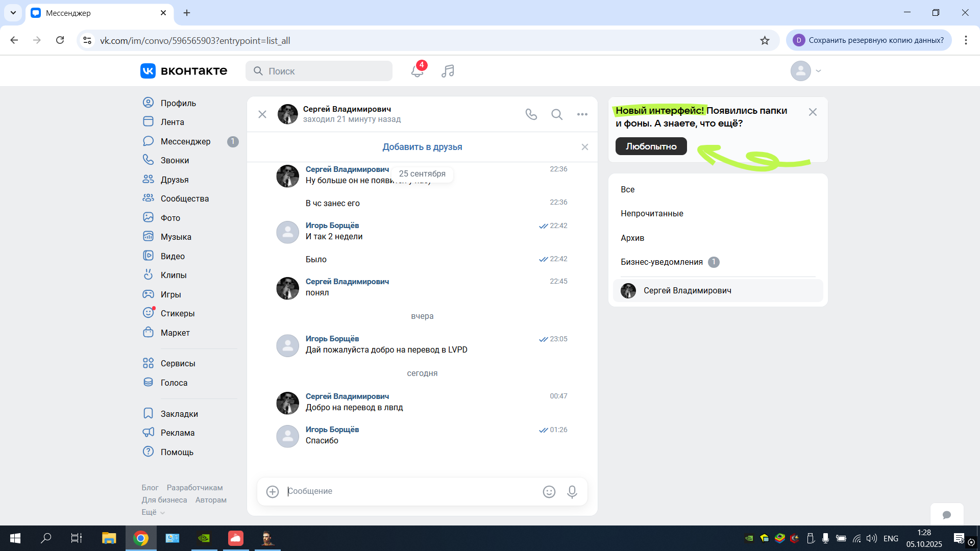Open File Explorer from the taskbar

[109, 538]
